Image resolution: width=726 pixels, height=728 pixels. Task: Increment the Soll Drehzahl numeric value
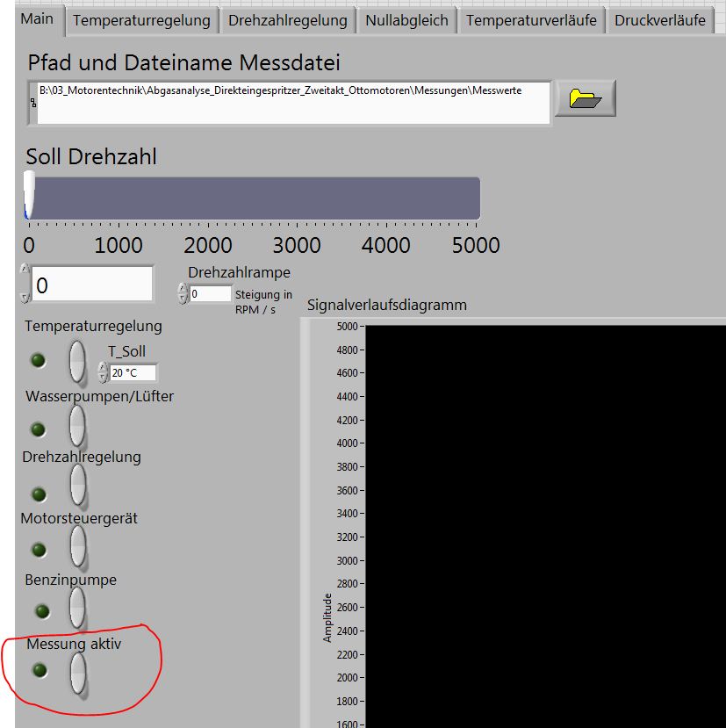(25, 269)
